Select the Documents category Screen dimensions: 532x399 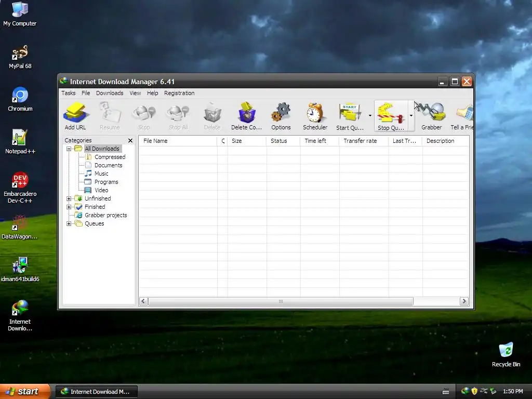[x=108, y=165]
